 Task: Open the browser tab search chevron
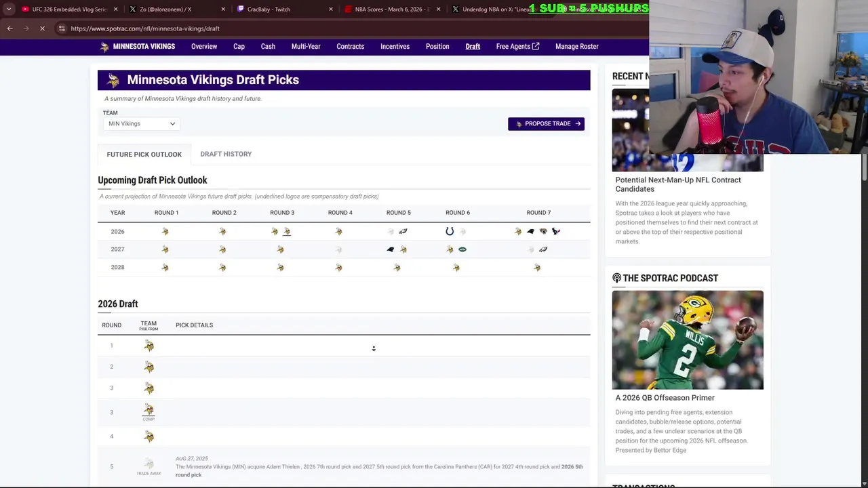click(x=9, y=9)
